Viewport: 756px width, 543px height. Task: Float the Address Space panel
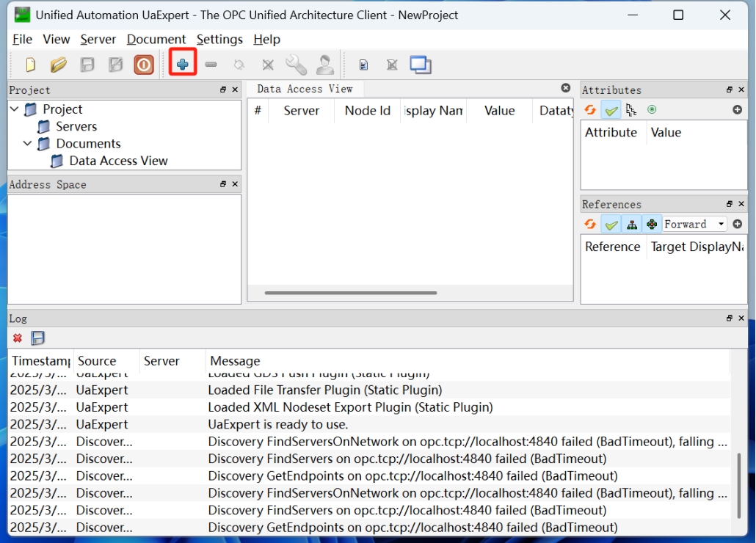pos(223,184)
